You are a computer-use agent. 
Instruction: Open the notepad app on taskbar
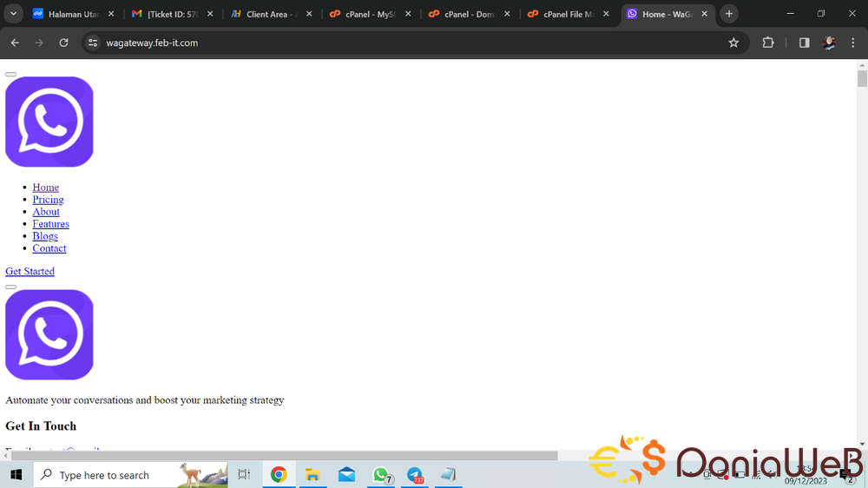(449, 475)
